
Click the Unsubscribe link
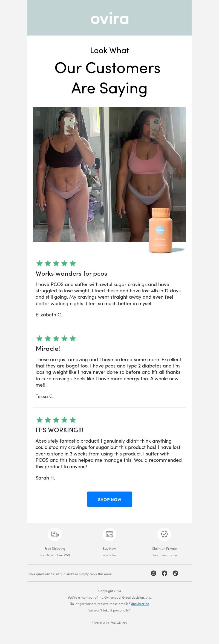click(140, 604)
